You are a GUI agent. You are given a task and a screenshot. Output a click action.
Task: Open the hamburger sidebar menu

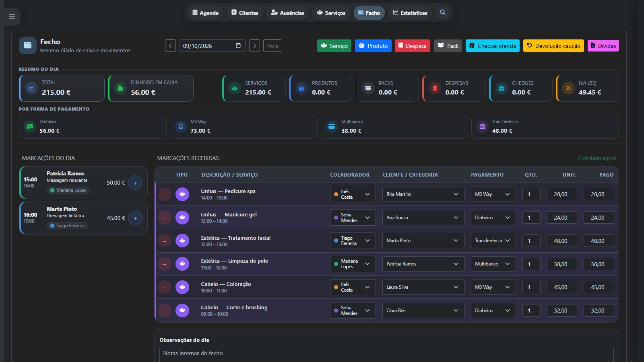12,17
